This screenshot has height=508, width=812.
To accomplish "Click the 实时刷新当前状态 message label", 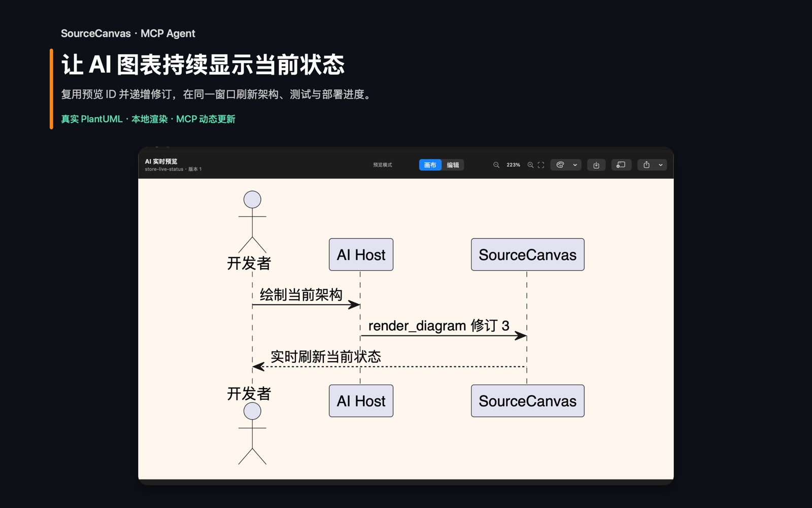I will [x=325, y=357].
